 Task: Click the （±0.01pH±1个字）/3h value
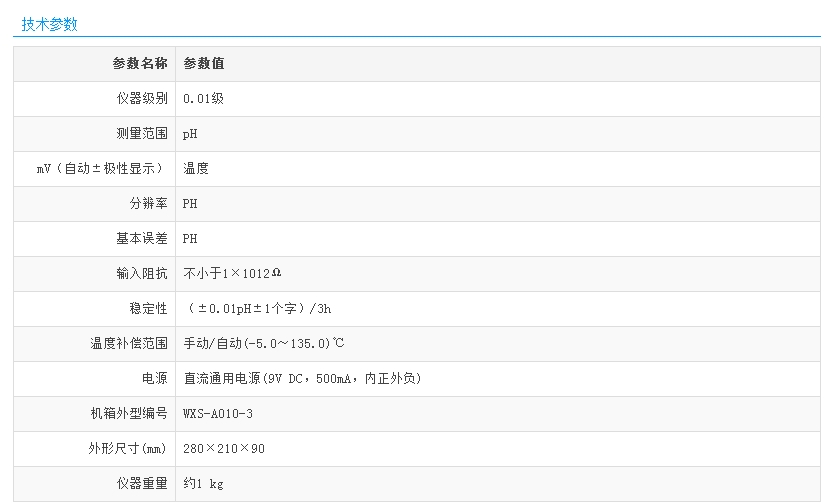[257, 309]
